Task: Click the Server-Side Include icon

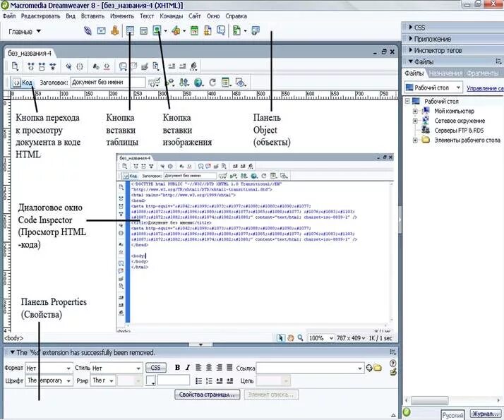Action: [x=208, y=31]
